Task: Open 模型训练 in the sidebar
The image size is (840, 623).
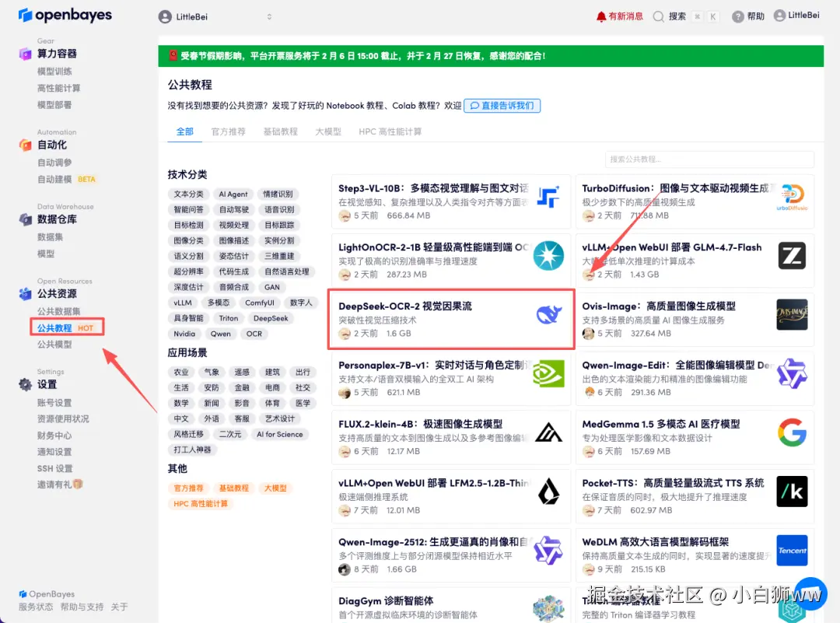Action: click(x=54, y=72)
